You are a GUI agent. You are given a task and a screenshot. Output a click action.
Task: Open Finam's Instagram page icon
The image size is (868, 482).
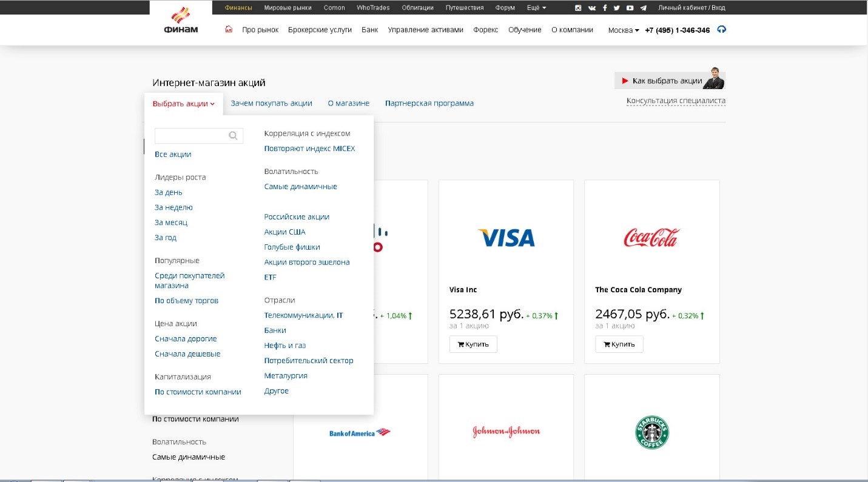[578, 8]
